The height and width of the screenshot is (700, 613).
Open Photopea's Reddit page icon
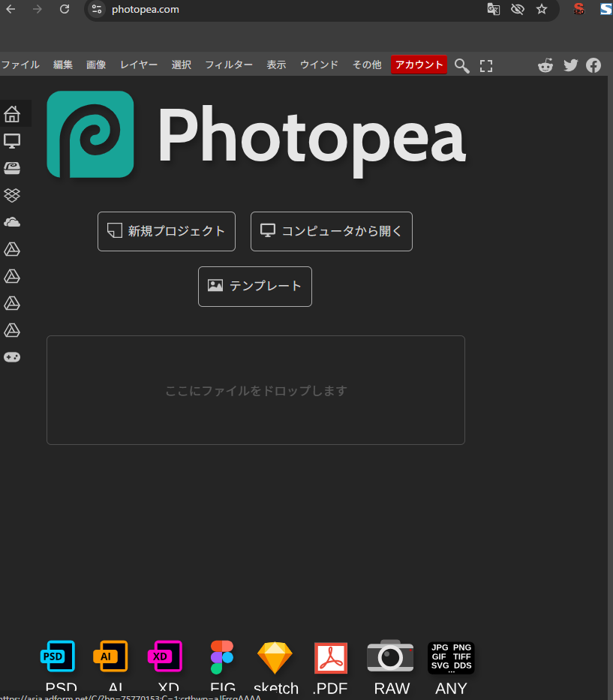click(x=545, y=65)
